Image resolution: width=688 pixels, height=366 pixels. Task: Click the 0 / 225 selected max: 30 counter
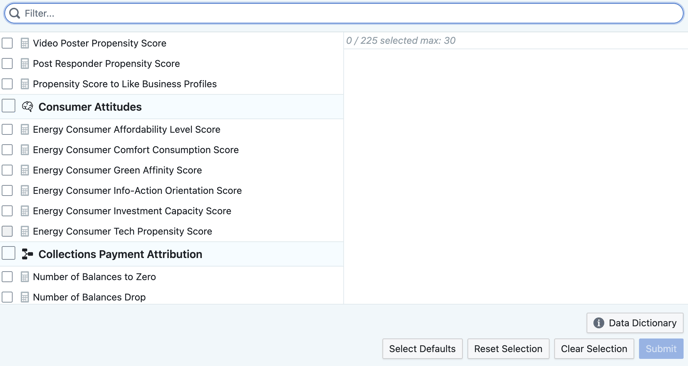(x=401, y=41)
